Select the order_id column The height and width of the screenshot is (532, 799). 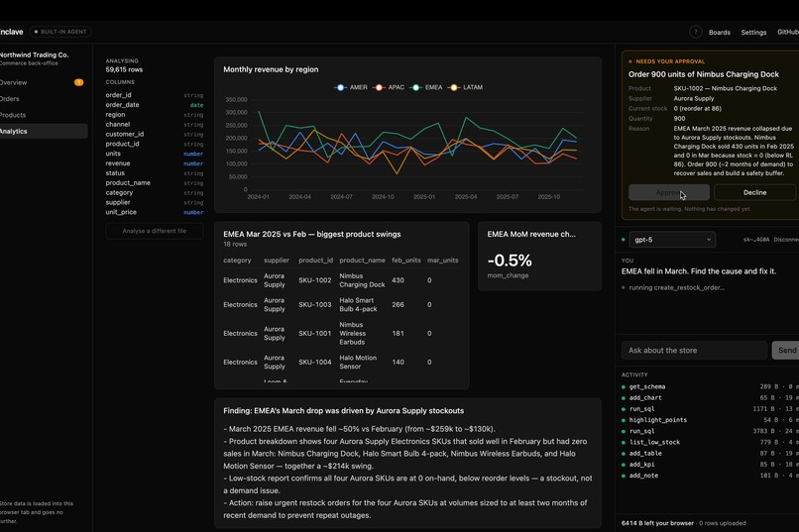[155, 95]
